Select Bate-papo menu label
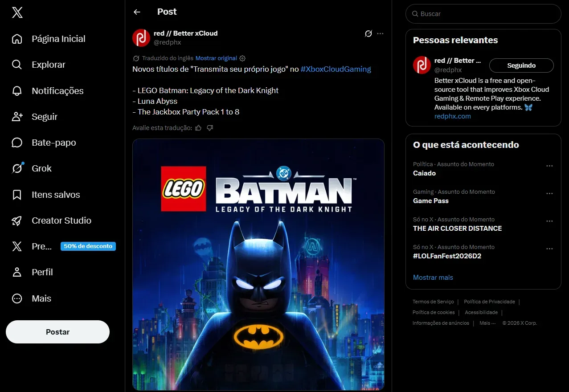The image size is (569, 392). pos(54,143)
